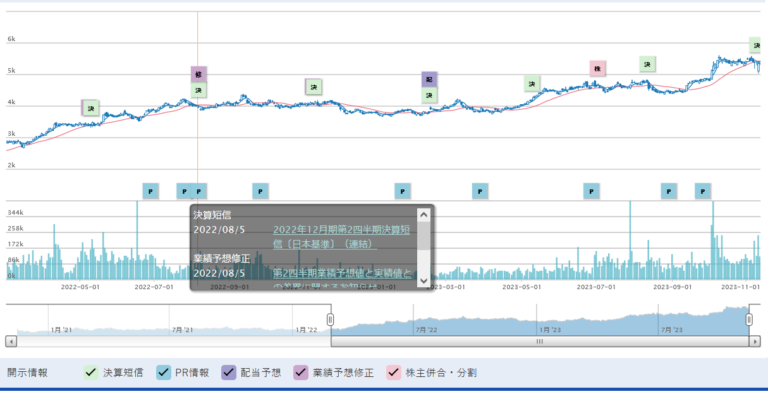Click the navigator's right scroll arrow

tap(755, 341)
